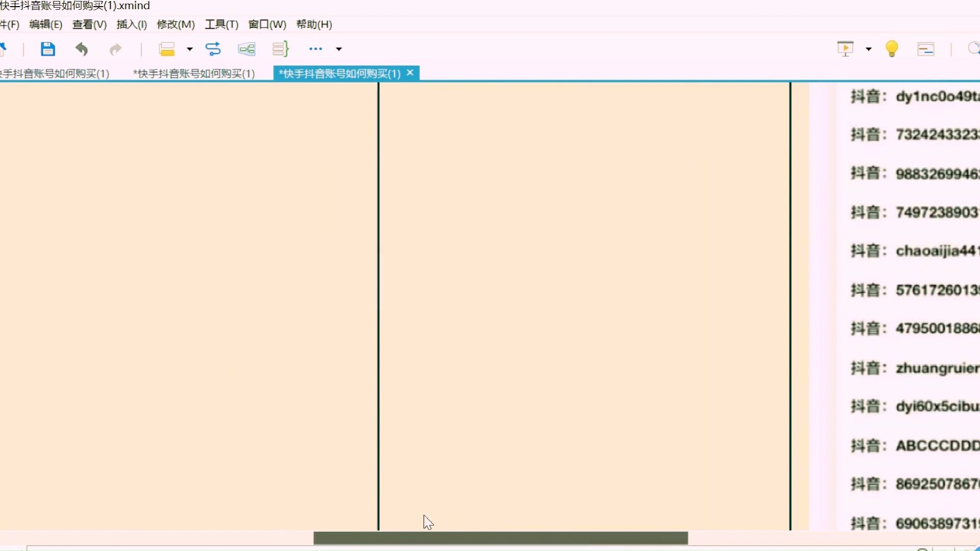This screenshot has width=980, height=551.
Task: Open the topic insert dropdown arrow
Action: click(190, 49)
